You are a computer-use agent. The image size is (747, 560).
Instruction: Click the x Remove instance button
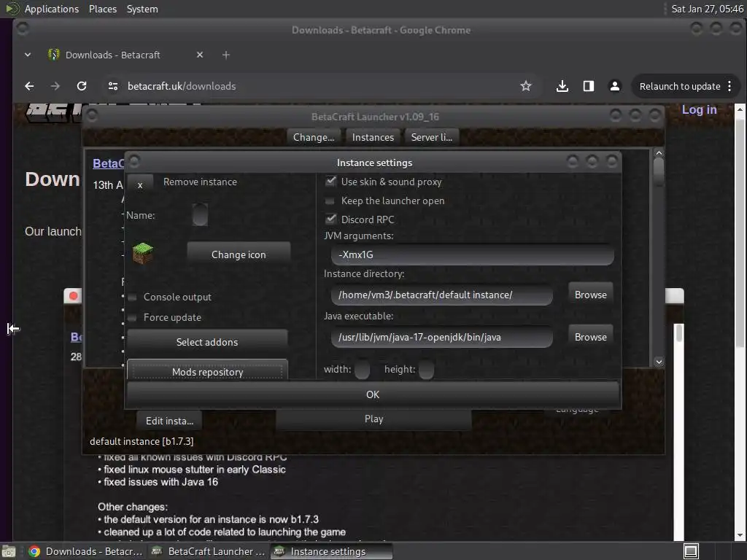click(x=140, y=184)
